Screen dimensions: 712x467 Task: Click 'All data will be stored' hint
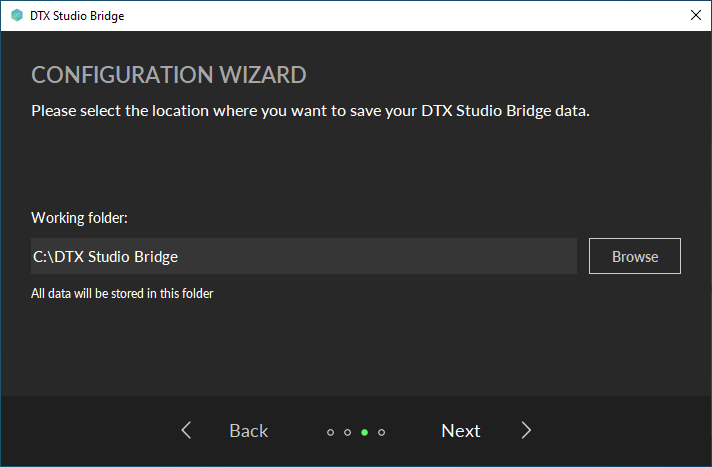coord(122,293)
